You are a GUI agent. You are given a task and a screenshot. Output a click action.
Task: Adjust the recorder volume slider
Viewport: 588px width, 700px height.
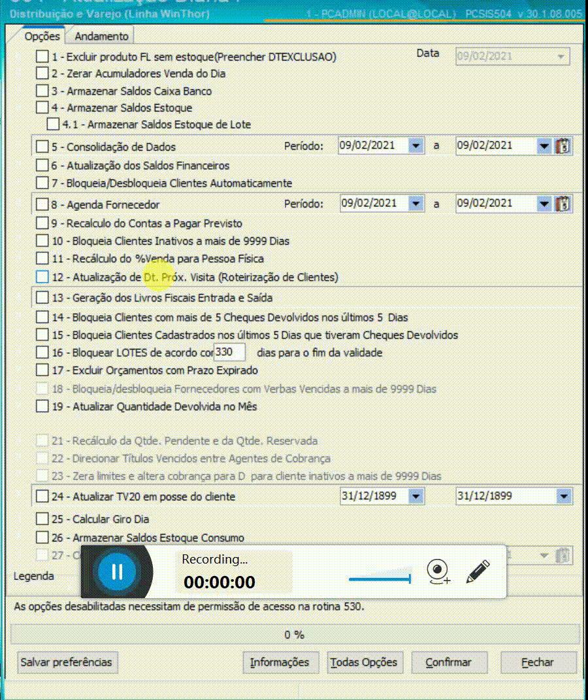tap(380, 579)
